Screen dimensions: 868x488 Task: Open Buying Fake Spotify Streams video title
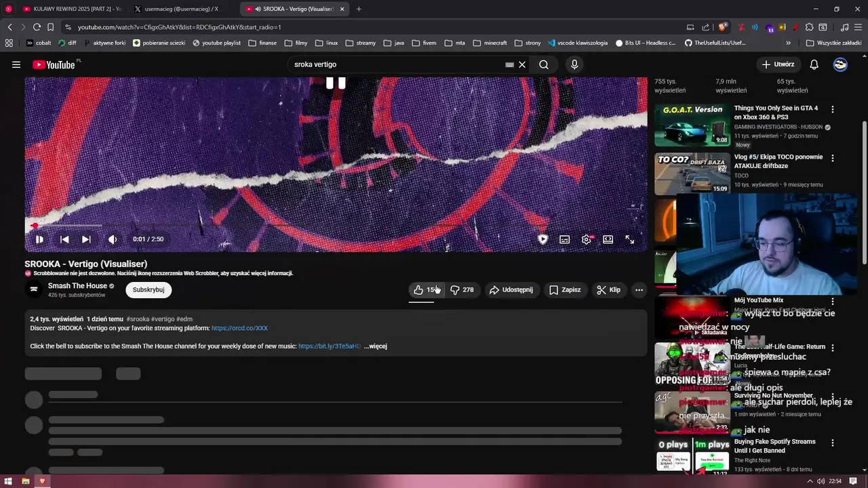click(x=774, y=446)
